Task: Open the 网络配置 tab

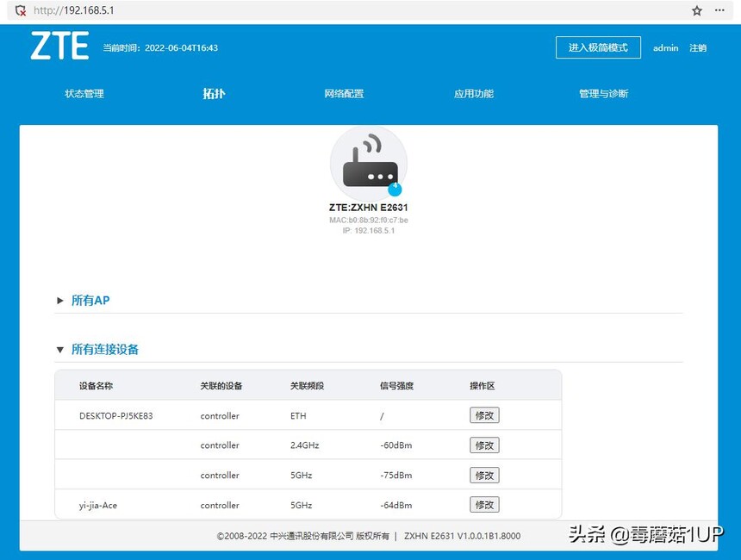Action: coord(344,94)
